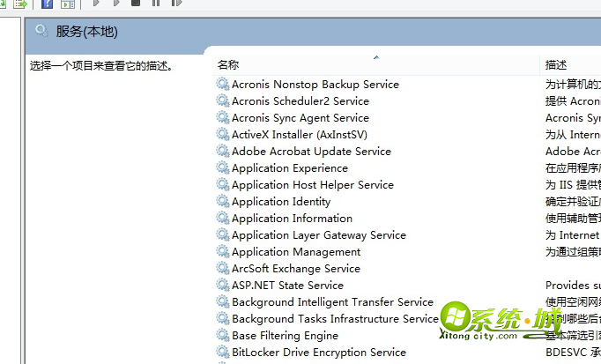Click description '确定并验证' of Application Identity

573,202
